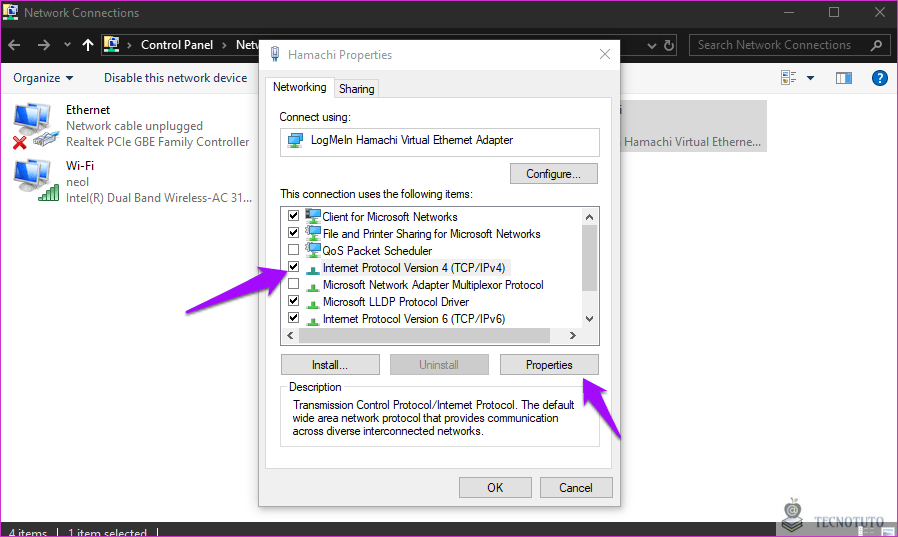Viewport: 898px width, 537px height.
Task: Open Properties for the selected item
Action: [549, 365]
